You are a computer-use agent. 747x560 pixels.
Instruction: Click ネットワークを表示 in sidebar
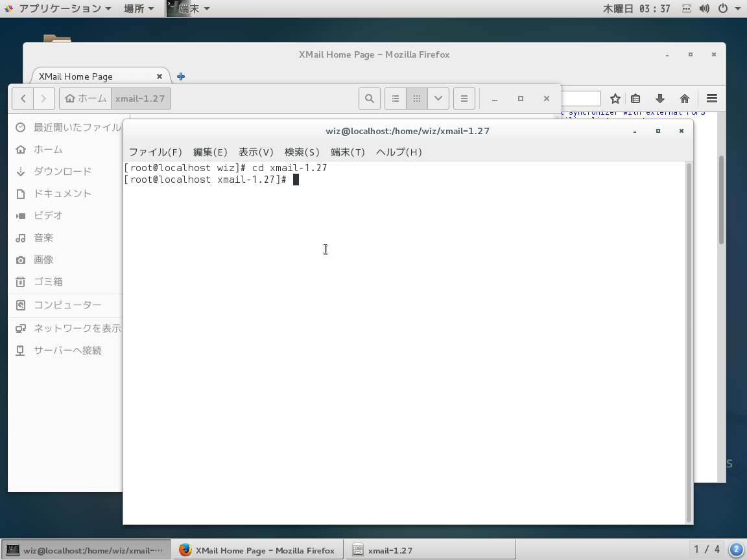point(65,328)
